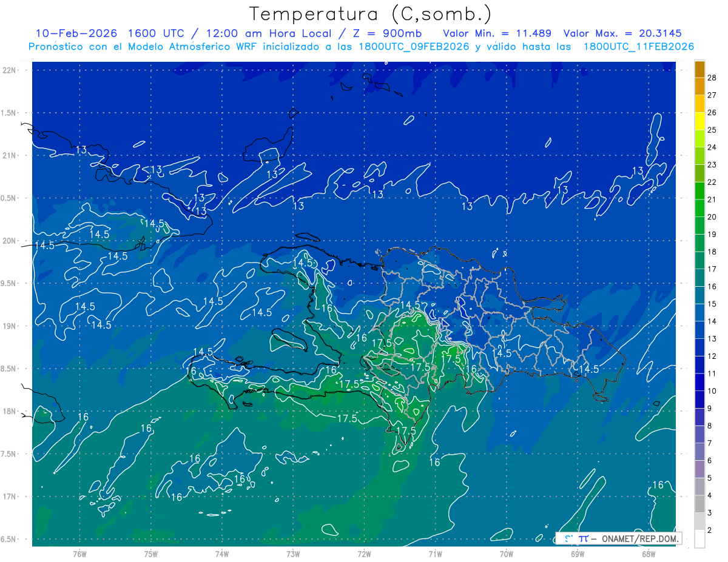
Task: Click the '28' value on the color legend
Action: [712, 78]
